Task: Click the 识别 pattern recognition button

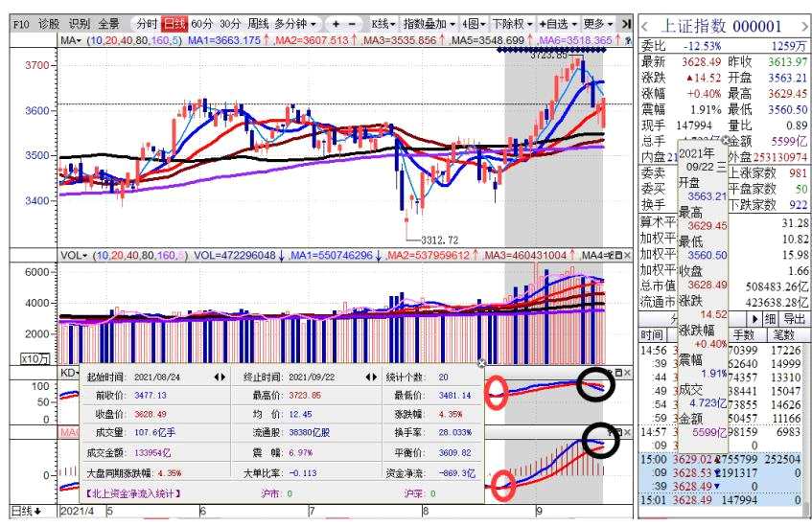Action: (x=80, y=24)
